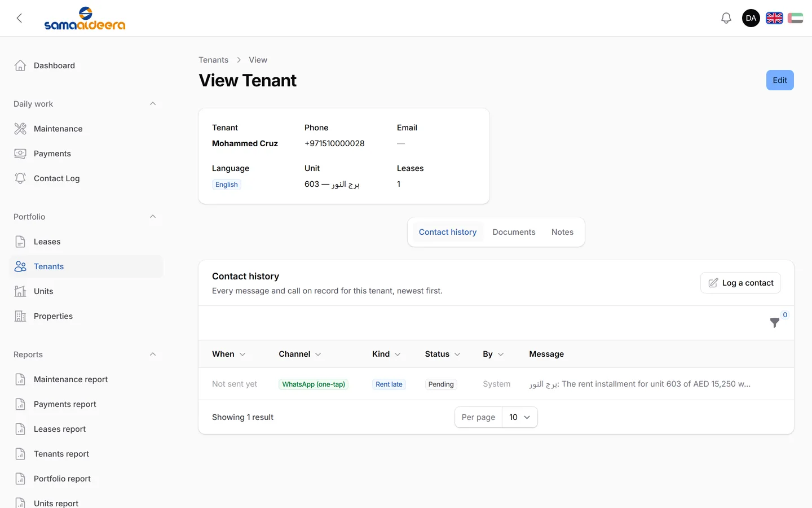Click the Properties office building icon
Viewport: 812px width, 508px height.
click(x=20, y=316)
